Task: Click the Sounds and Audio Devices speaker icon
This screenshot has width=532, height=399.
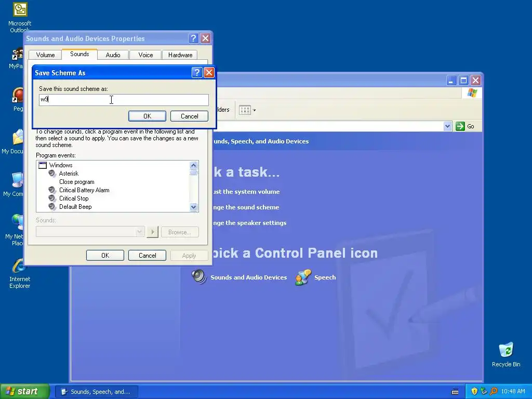Action: pos(199,277)
